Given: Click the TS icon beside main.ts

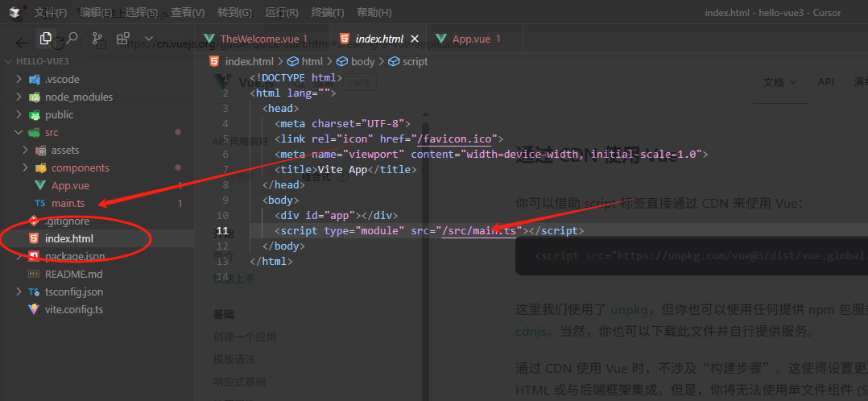Looking at the screenshot, I should pos(40,203).
